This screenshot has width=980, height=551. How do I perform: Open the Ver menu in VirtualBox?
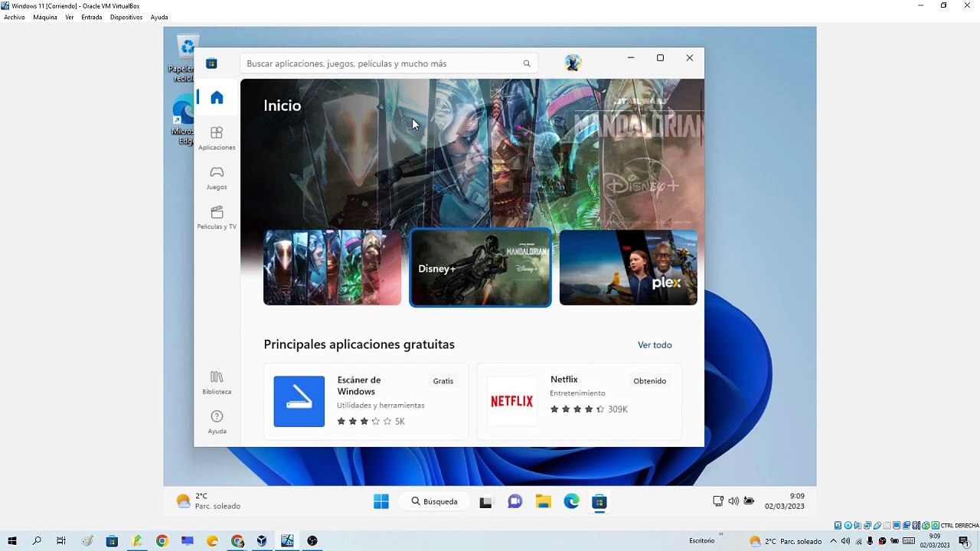tap(69, 17)
